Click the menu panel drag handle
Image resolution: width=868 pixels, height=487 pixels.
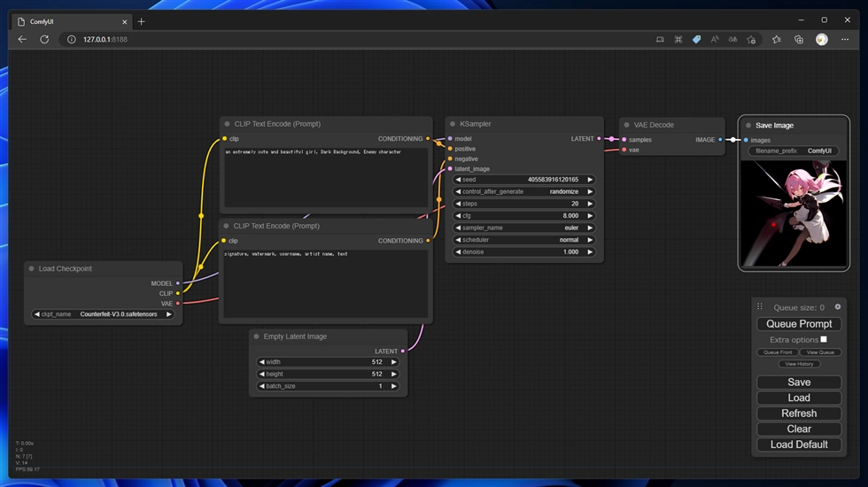click(759, 307)
